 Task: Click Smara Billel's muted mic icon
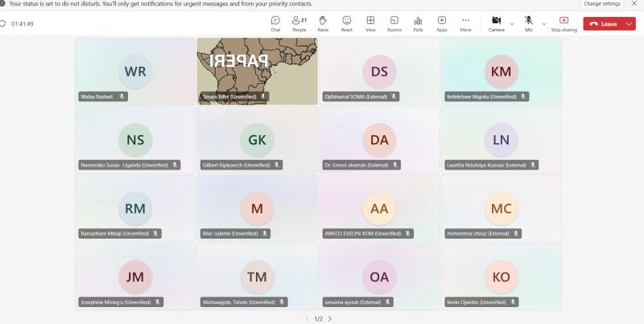263,96
